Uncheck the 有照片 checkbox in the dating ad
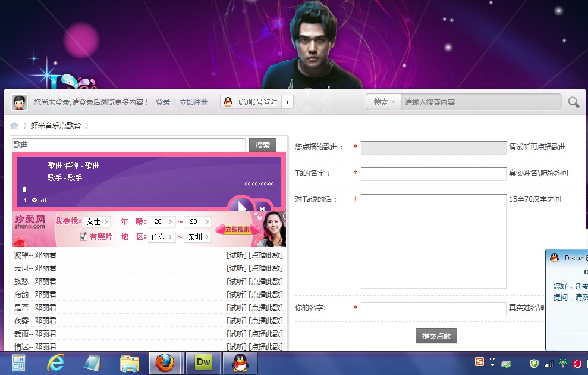This screenshot has height=375, width=588. [84, 236]
